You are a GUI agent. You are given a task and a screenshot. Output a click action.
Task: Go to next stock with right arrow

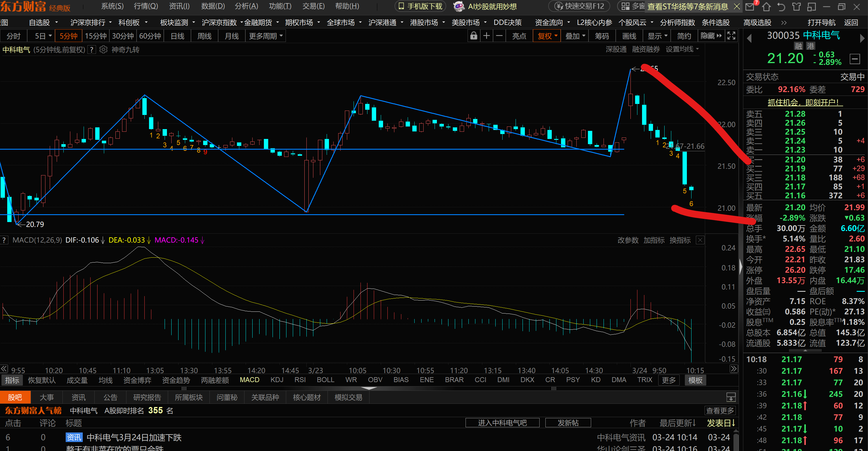click(862, 38)
